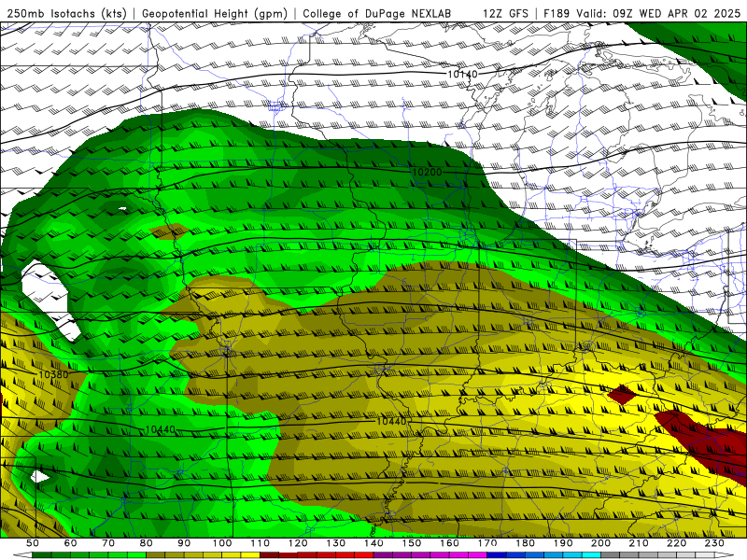
Task: Click the 50 value on the color scale
Action: 32,543
